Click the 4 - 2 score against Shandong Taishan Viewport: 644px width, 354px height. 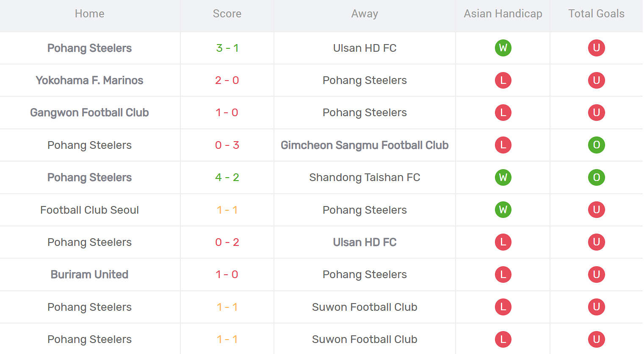227,177
